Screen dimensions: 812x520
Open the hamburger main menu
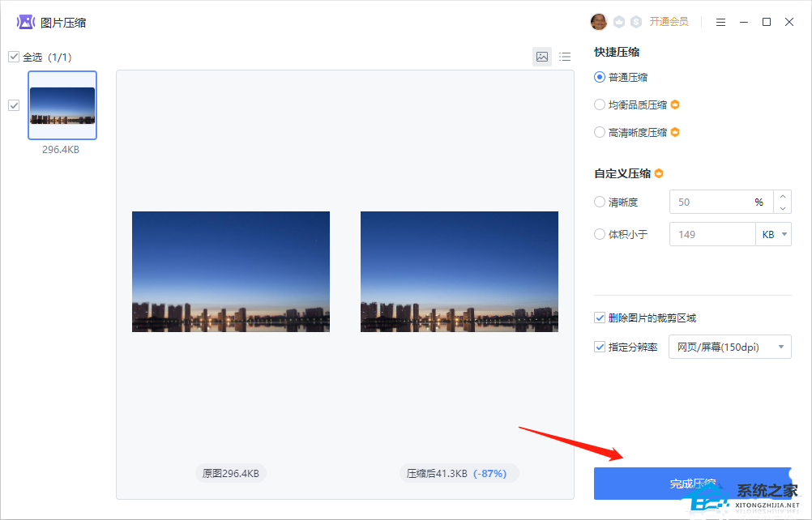click(x=720, y=22)
